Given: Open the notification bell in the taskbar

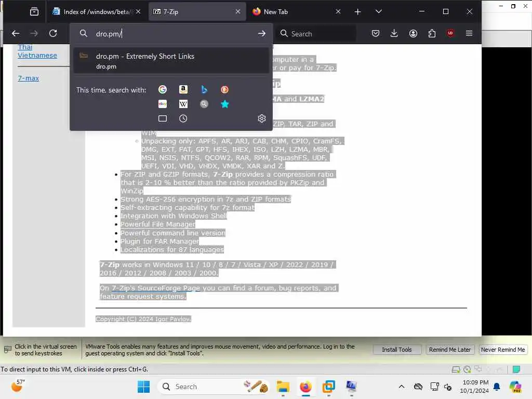Looking at the screenshot, I should [x=497, y=387].
